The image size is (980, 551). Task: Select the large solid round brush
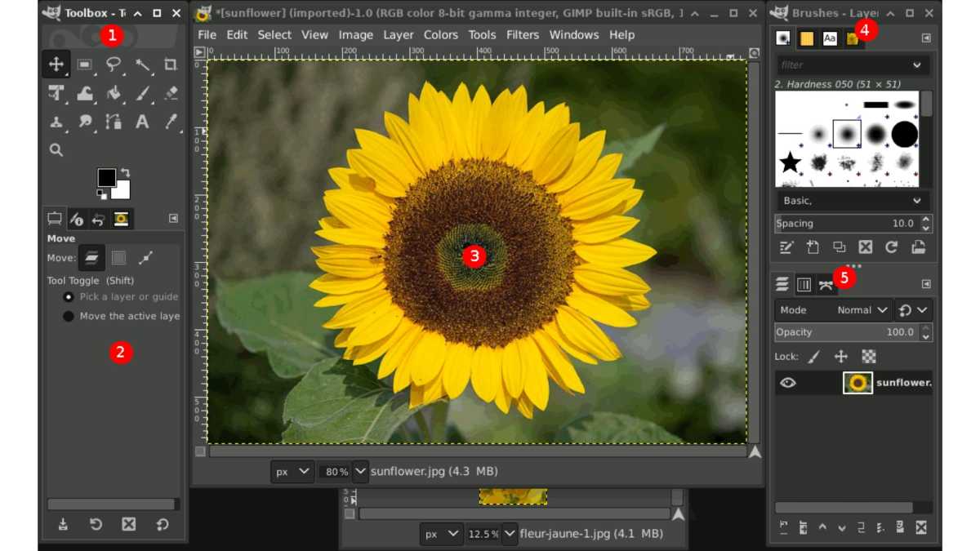[904, 133]
